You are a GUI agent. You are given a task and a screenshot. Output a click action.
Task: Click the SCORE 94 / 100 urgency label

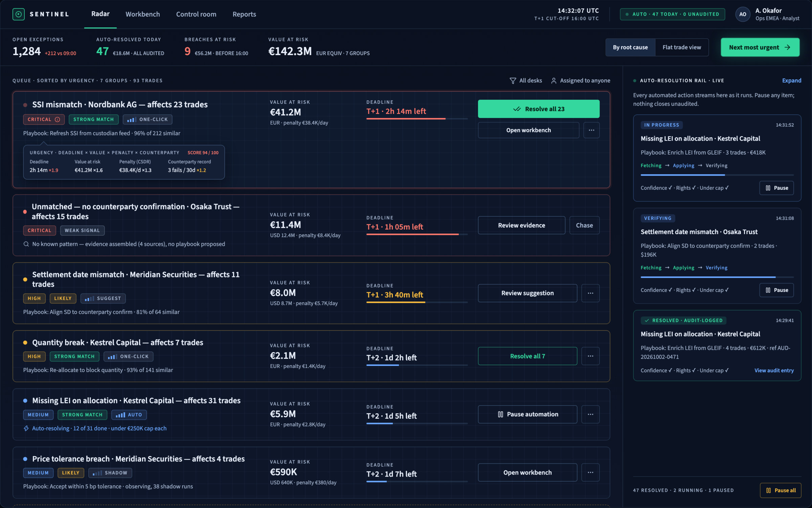203,153
